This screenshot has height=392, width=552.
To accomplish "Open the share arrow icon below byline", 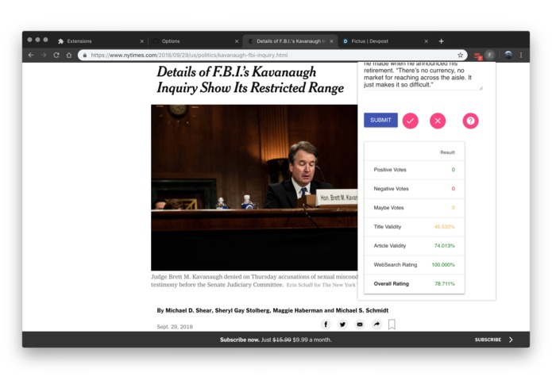I will pyautogui.click(x=376, y=324).
